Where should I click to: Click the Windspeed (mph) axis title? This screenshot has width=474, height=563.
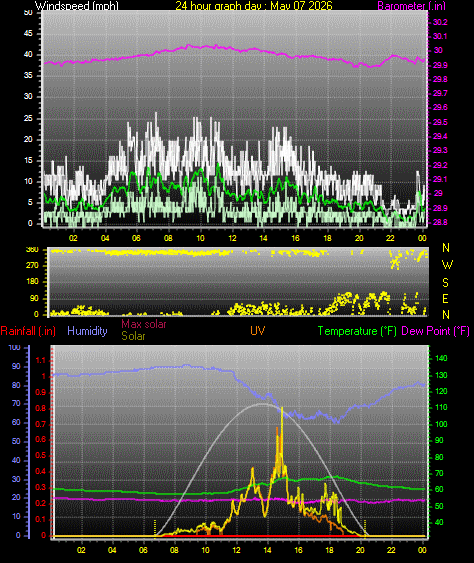(77, 6)
